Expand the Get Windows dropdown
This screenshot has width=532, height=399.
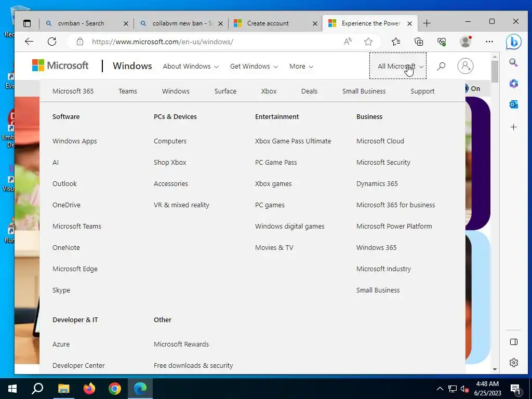[x=254, y=66]
